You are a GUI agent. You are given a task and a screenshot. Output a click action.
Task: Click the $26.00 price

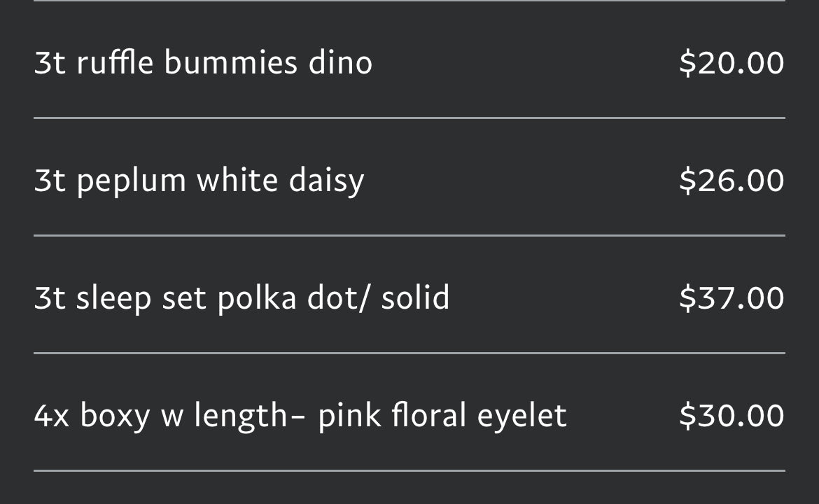click(x=731, y=181)
